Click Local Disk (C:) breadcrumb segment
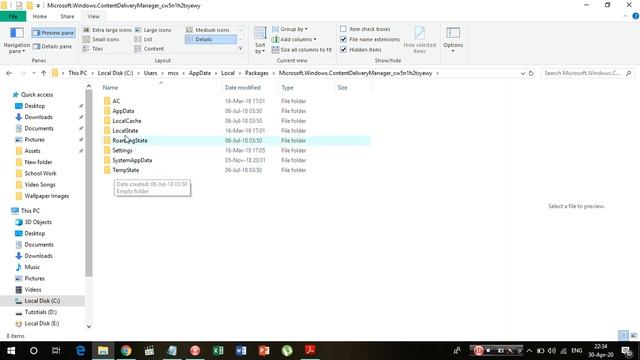Screen dimensions: 640x360 (116, 73)
